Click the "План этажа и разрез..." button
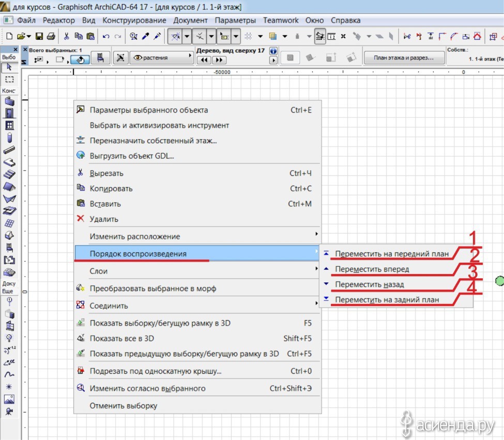Screen dimensions: 504x440 tap(404, 58)
